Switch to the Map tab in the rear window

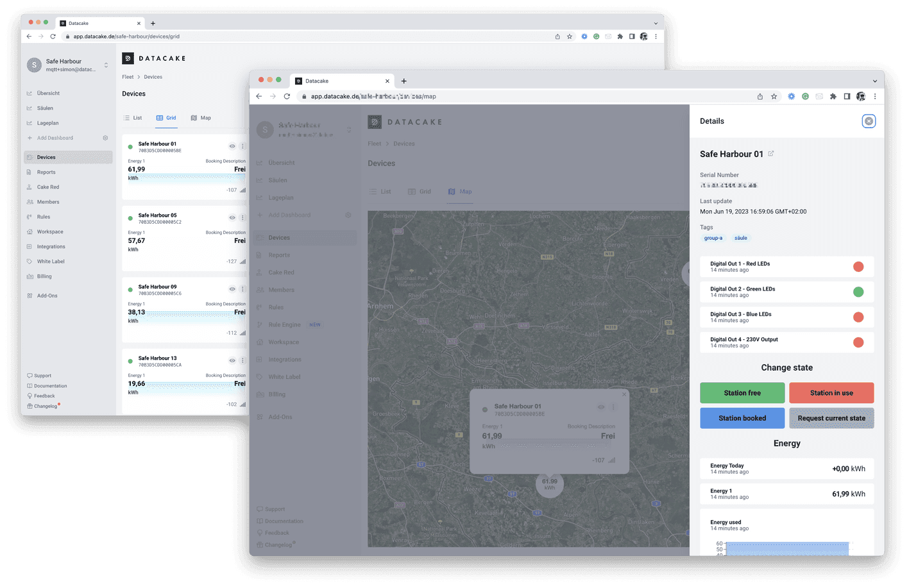[x=201, y=118]
